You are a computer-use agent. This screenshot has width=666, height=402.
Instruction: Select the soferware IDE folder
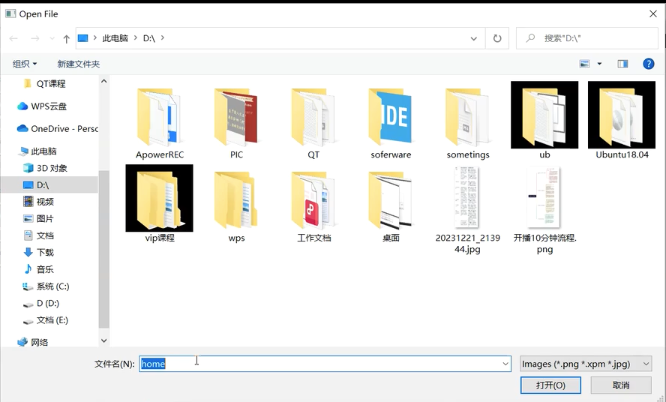click(x=390, y=118)
